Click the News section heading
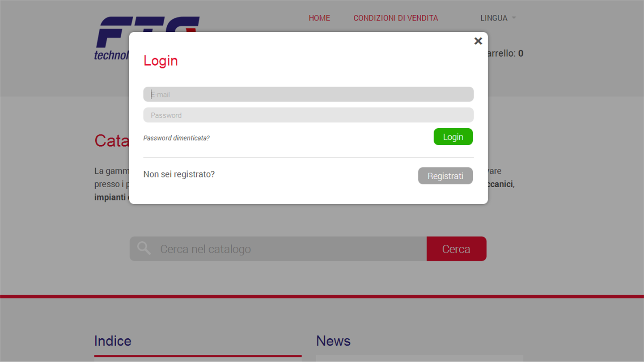Image resolution: width=644 pixels, height=362 pixels. coord(333,341)
